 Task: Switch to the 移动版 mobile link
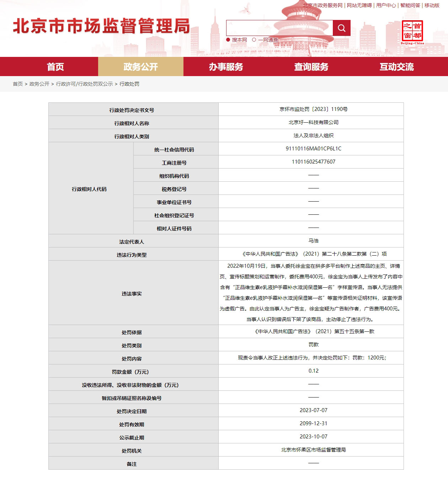coord(432,5)
